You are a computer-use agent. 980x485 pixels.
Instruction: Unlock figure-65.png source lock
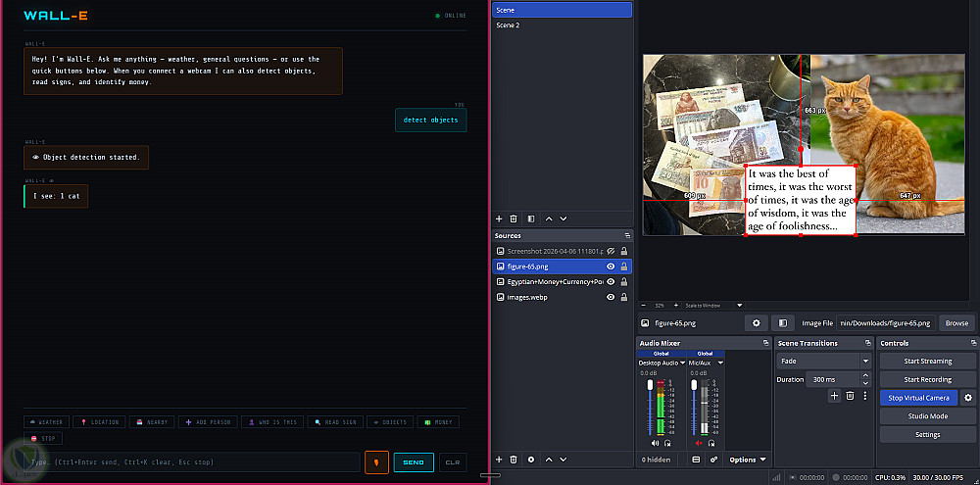click(623, 267)
